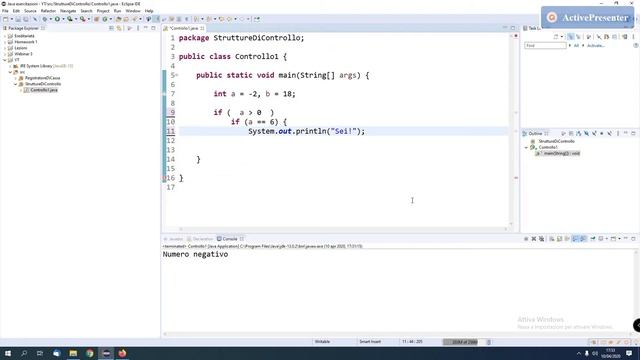The width and height of the screenshot is (640, 360).
Task: Collapse the YT project node
Action: click(x=5, y=60)
